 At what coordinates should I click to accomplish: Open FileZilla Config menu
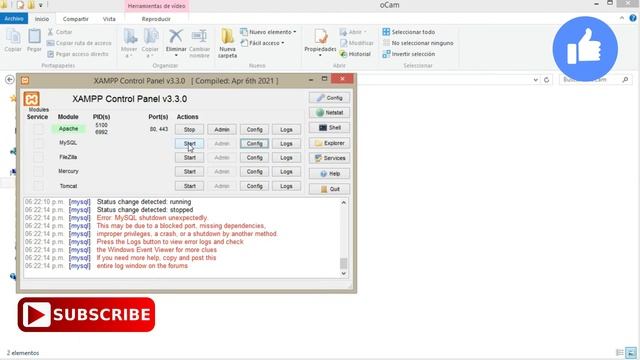point(254,158)
